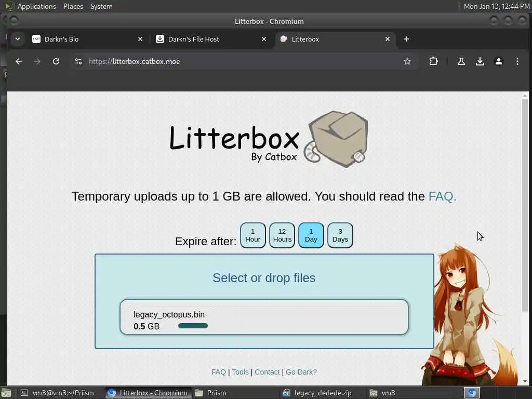Select the 1 Day expiry option
Screen dimensions: 532x399
tap(311, 235)
